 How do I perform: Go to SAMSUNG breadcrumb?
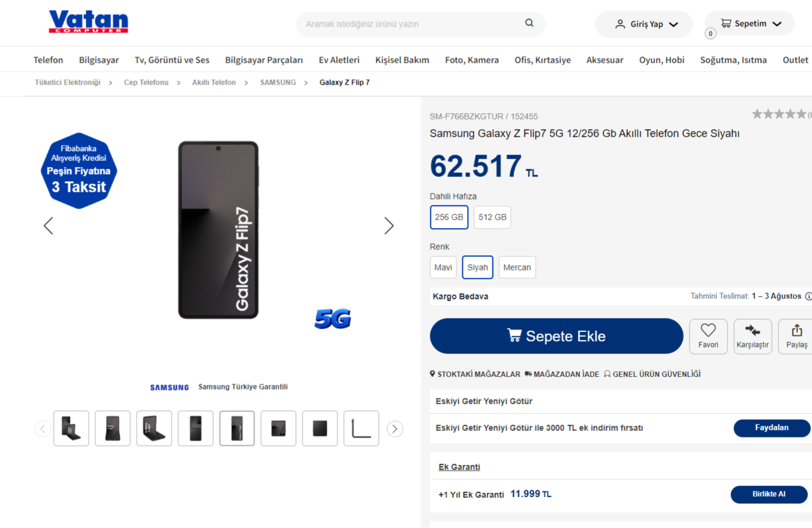point(278,82)
